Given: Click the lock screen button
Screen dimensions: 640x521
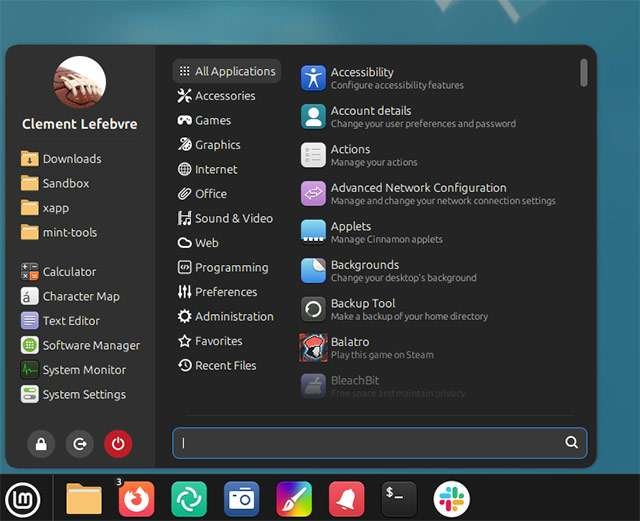Looking at the screenshot, I should tap(41, 444).
